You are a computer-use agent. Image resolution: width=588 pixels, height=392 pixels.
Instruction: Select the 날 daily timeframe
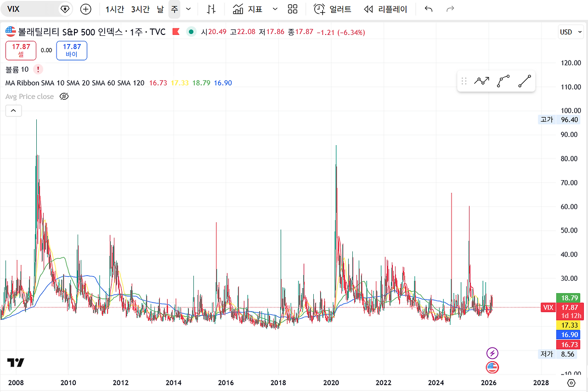[x=160, y=9]
